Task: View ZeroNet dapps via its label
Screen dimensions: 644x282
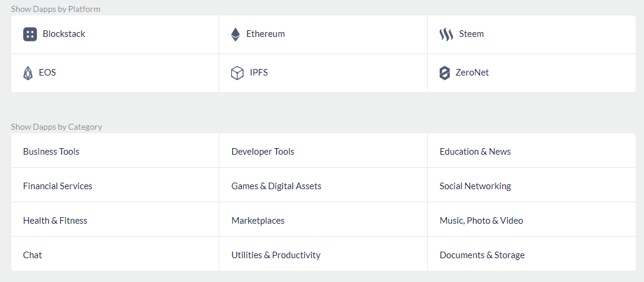Action: [472, 73]
